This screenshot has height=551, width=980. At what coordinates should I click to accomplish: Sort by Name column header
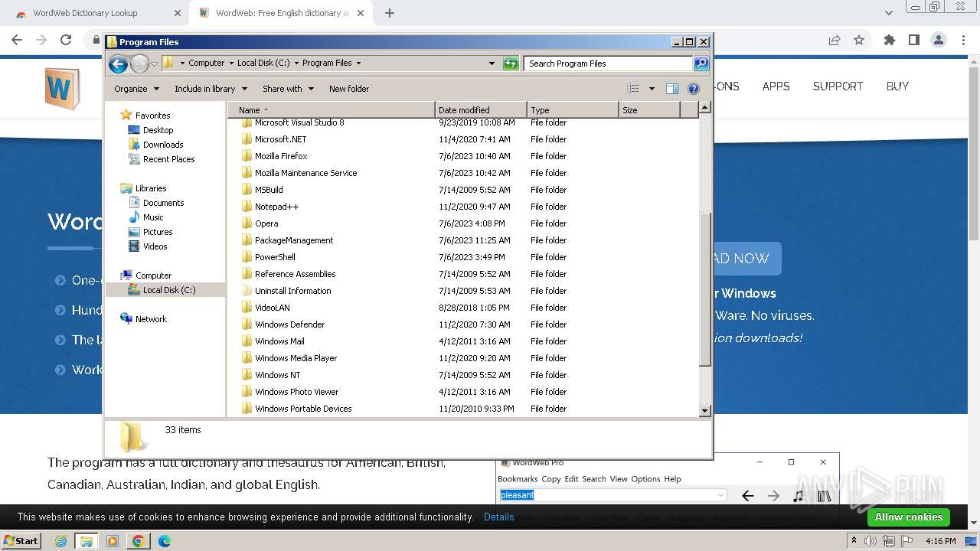point(331,110)
